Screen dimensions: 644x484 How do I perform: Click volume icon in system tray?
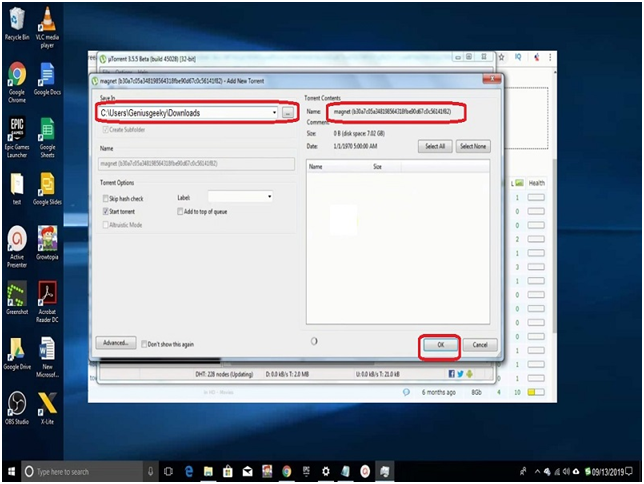pyautogui.click(x=566, y=472)
